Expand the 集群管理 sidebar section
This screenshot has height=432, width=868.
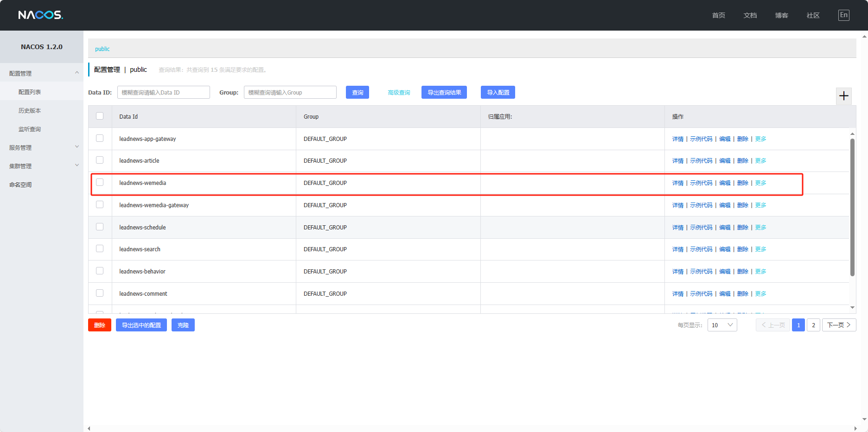(42, 166)
